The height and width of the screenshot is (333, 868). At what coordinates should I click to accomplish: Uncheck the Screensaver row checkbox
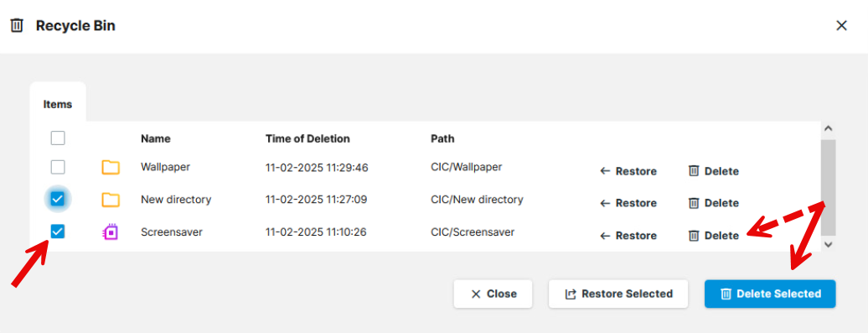58,232
